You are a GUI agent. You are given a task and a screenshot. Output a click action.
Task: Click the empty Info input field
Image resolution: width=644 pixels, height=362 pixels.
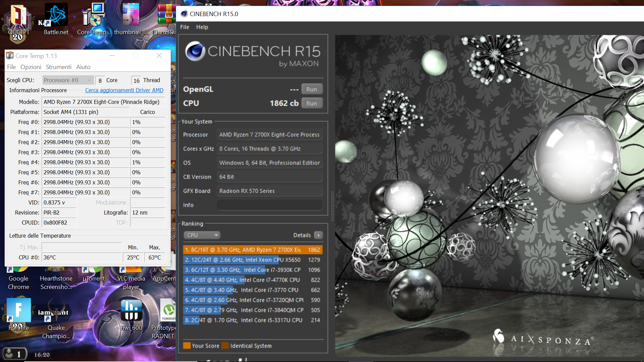click(269, 205)
